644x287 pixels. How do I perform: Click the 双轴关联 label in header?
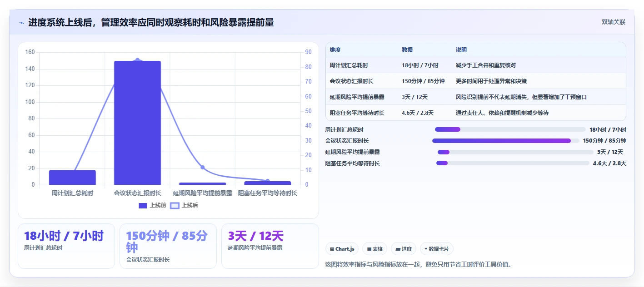[x=613, y=22]
